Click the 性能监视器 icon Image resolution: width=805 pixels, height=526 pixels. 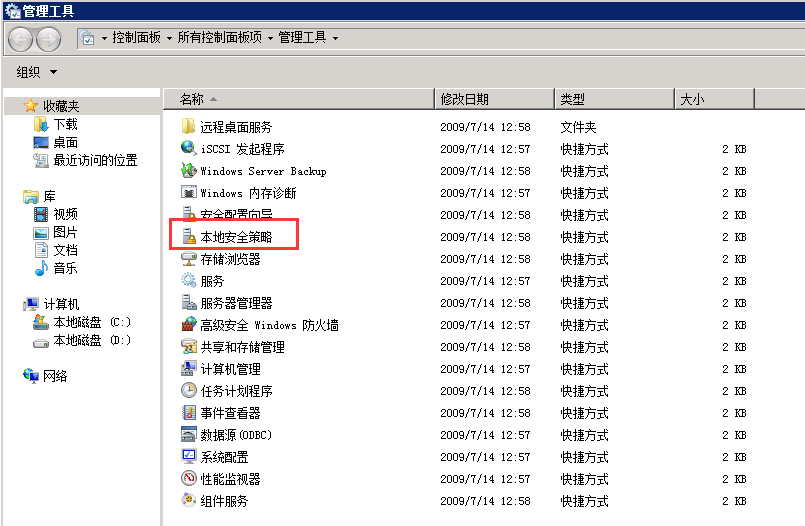pos(188,479)
